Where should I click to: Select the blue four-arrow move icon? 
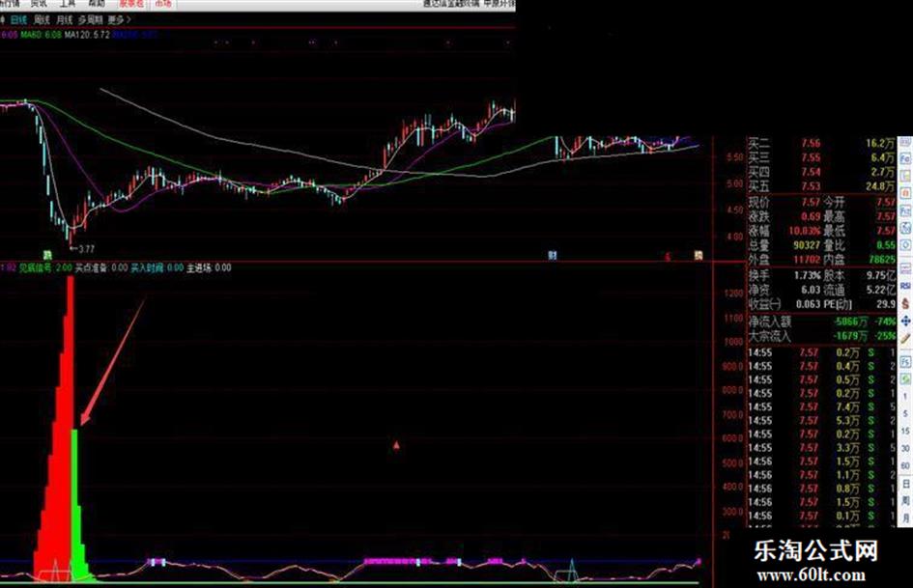click(x=905, y=322)
